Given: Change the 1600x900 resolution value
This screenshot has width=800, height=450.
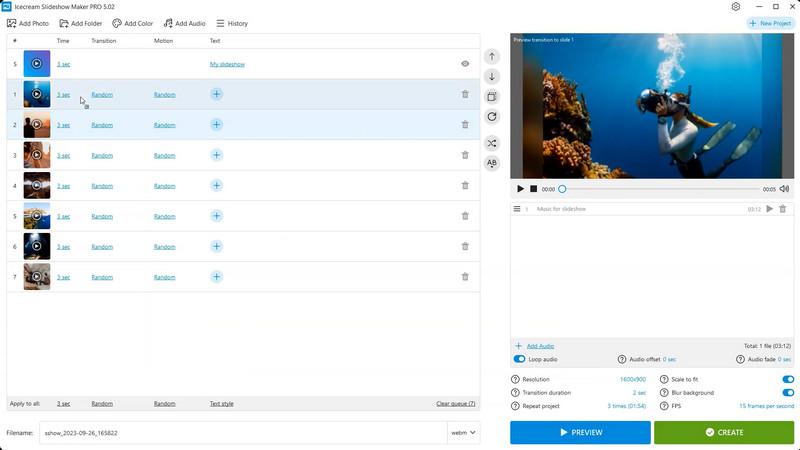Looking at the screenshot, I should click(x=631, y=380).
